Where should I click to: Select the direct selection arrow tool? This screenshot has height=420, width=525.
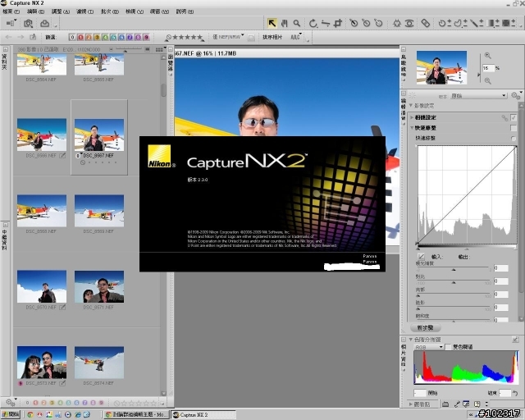point(272,23)
